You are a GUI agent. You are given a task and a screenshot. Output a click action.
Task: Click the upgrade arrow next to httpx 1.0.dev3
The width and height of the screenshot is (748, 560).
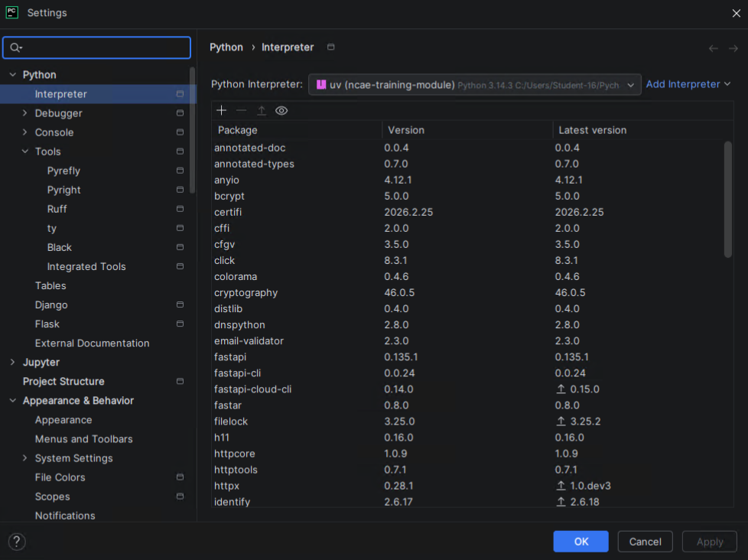pos(561,486)
